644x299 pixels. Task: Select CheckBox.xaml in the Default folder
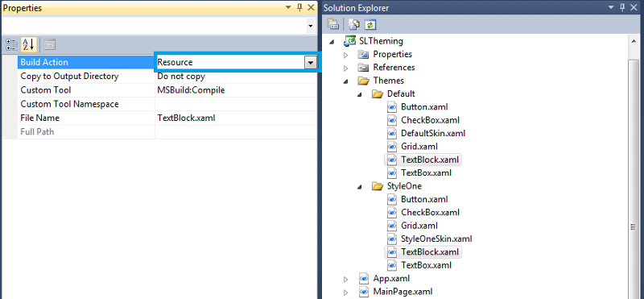point(430,120)
